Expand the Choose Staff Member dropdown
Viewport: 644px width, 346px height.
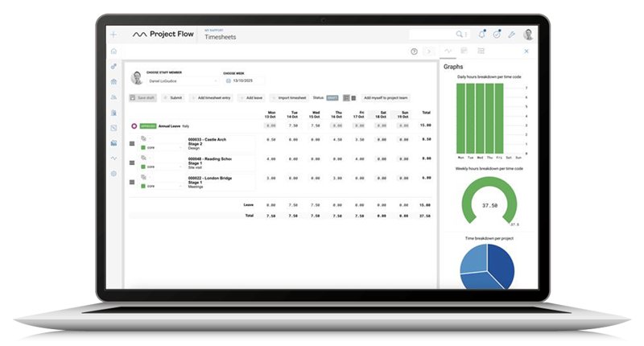point(180,81)
